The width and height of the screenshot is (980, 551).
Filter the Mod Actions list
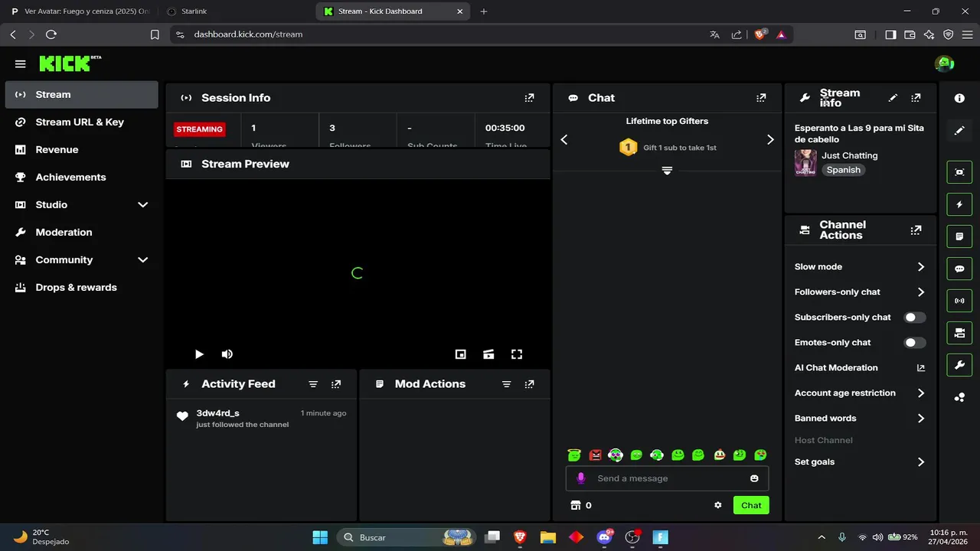pos(506,384)
